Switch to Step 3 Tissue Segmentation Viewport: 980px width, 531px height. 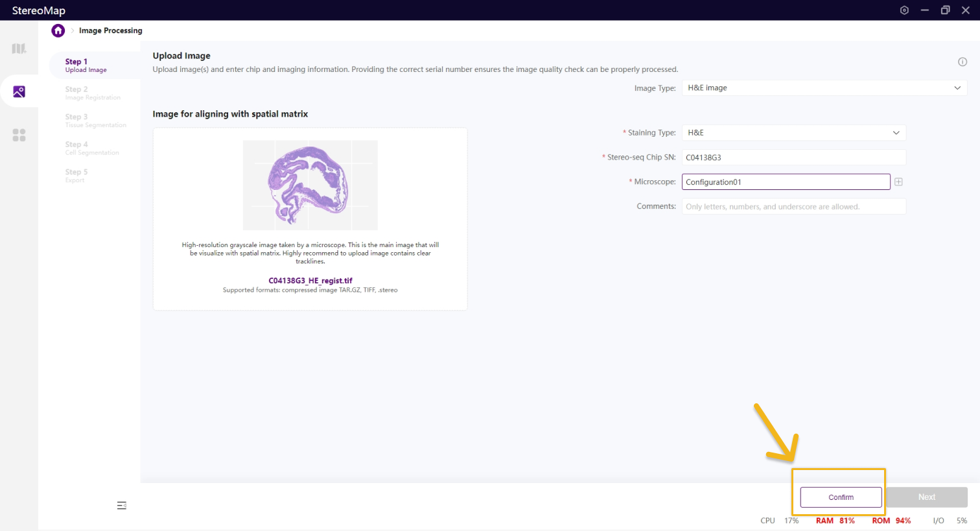[x=95, y=121]
